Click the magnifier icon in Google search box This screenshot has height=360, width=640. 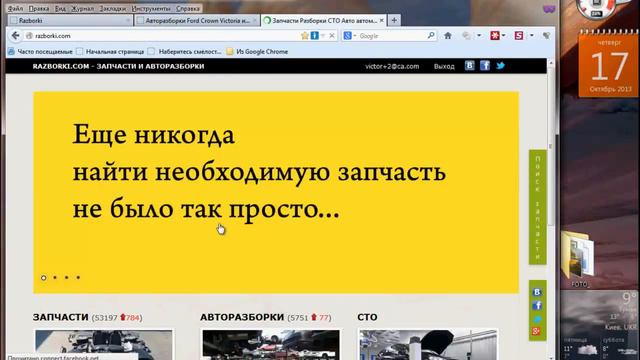[431, 36]
